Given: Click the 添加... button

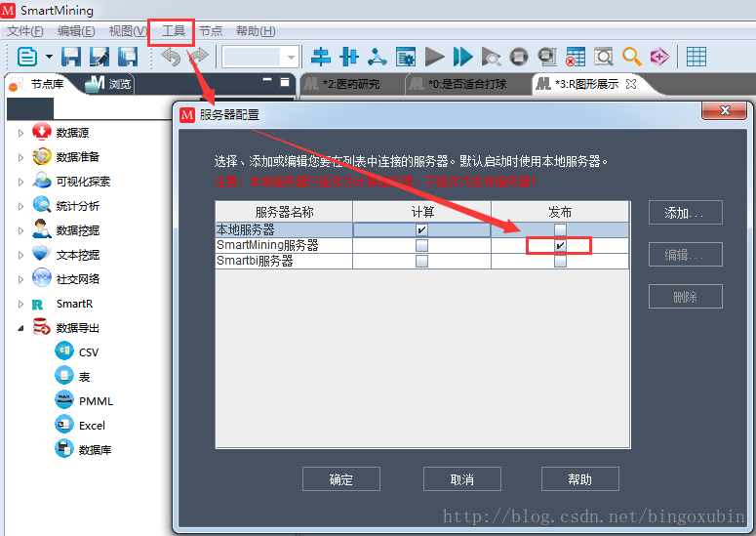Looking at the screenshot, I should (685, 212).
